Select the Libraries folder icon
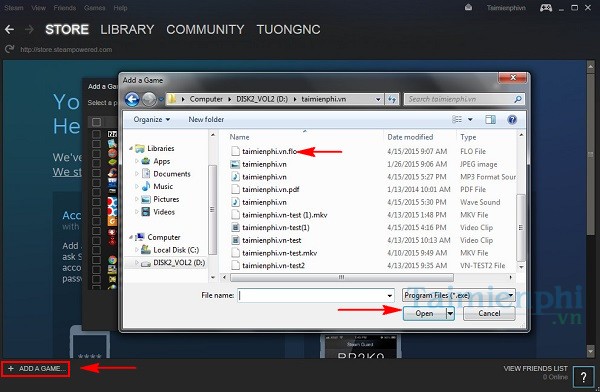Image resolution: width=600 pixels, height=392 pixels. point(140,149)
